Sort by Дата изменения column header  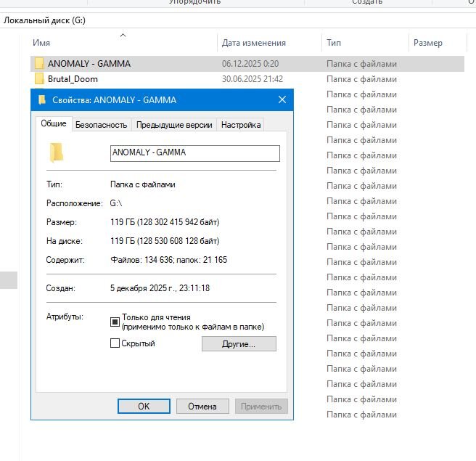254,43
